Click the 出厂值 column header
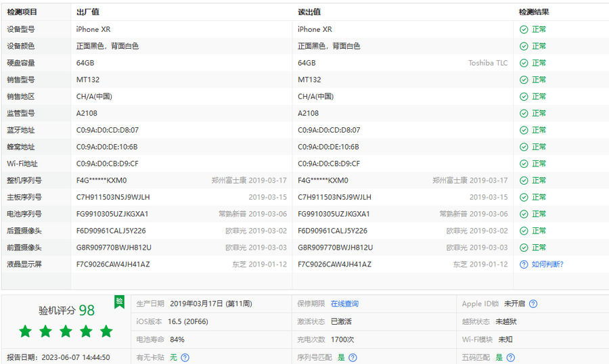This screenshot has width=609, height=364. coord(87,12)
